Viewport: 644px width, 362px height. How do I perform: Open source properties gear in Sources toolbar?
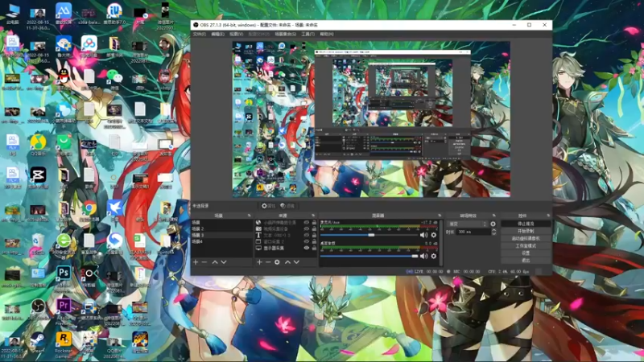tap(277, 261)
